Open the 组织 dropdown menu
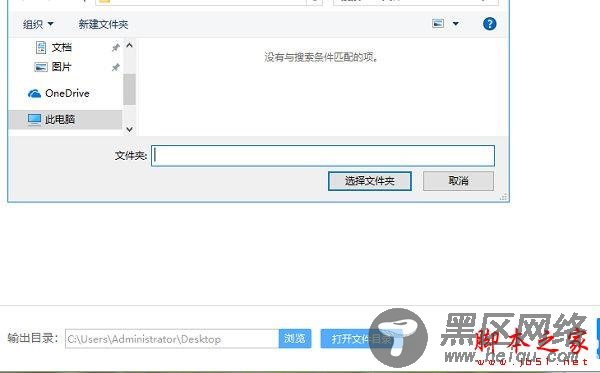600x373 pixels. click(38, 24)
